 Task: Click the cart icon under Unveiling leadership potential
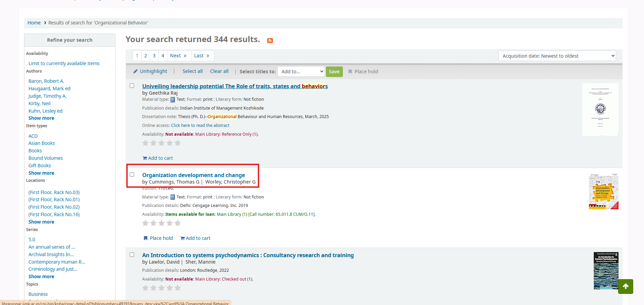(145, 158)
